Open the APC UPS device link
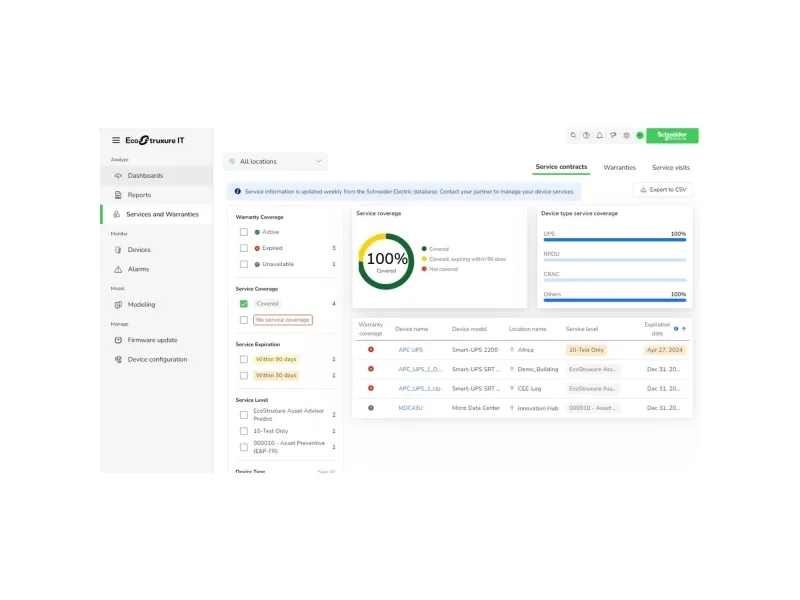The image size is (800, 600). click(x=411, y=350)
